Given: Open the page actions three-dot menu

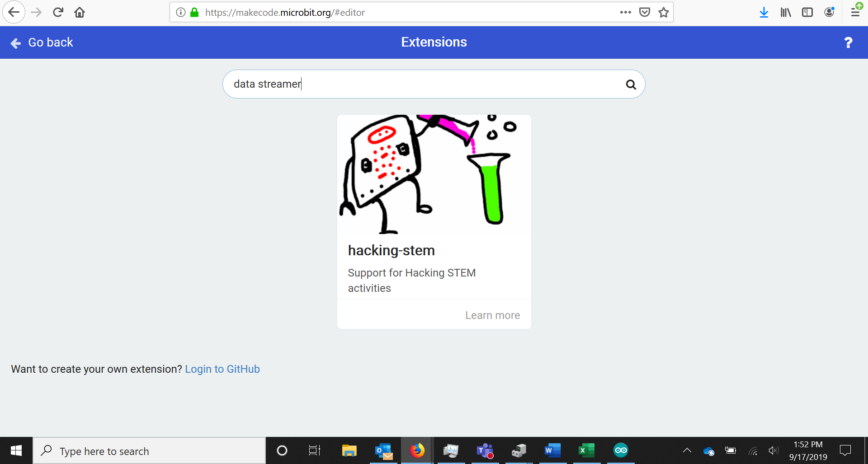Looking at the screenshot, I should click(625, 12).
